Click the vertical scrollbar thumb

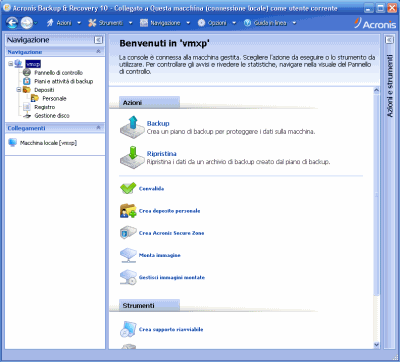click(x=377, y=195)
